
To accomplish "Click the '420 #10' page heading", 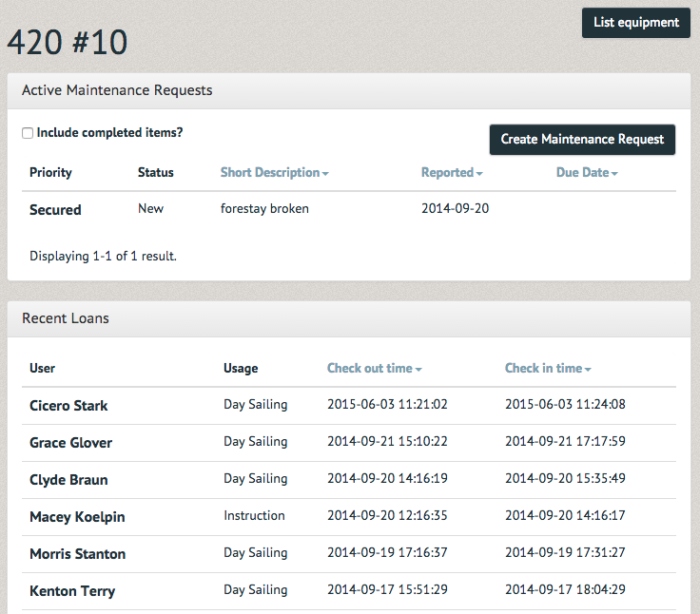I will [x=68, y=43].
